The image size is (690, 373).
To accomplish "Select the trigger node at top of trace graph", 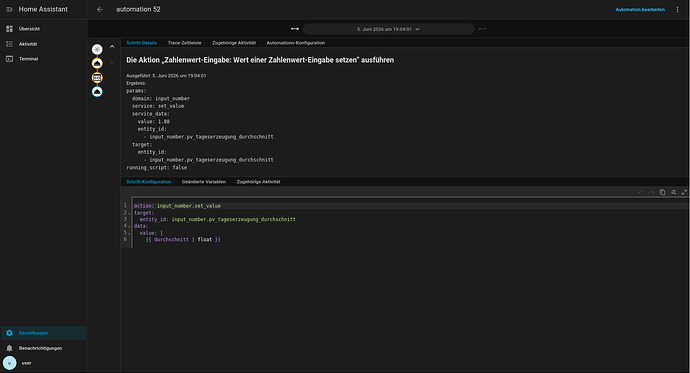I will pos(97,49).
